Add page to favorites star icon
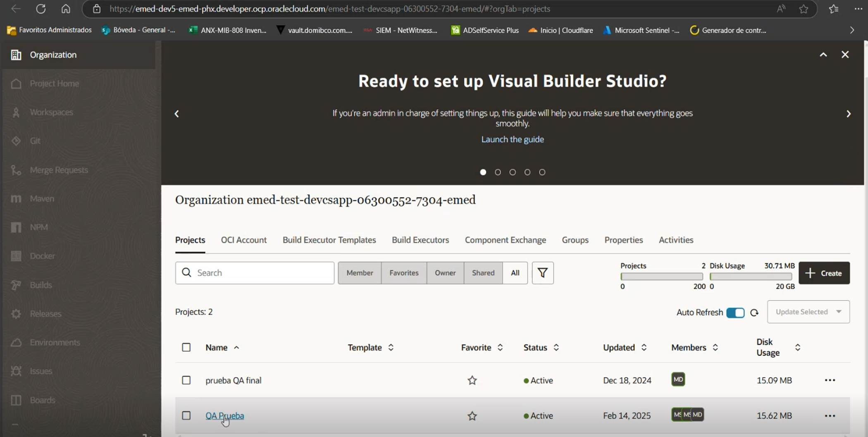Screen dimensions: 868x437 pyautogui.click(x=804, y=9)
